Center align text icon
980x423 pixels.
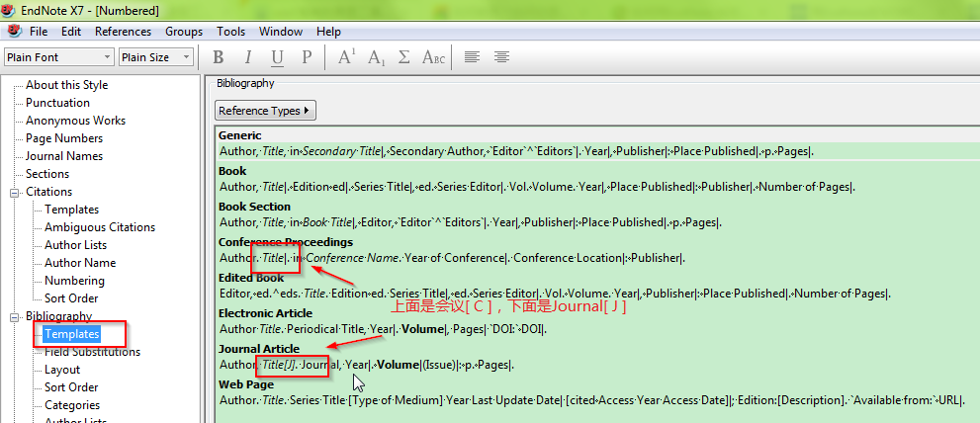click(501, 57)
